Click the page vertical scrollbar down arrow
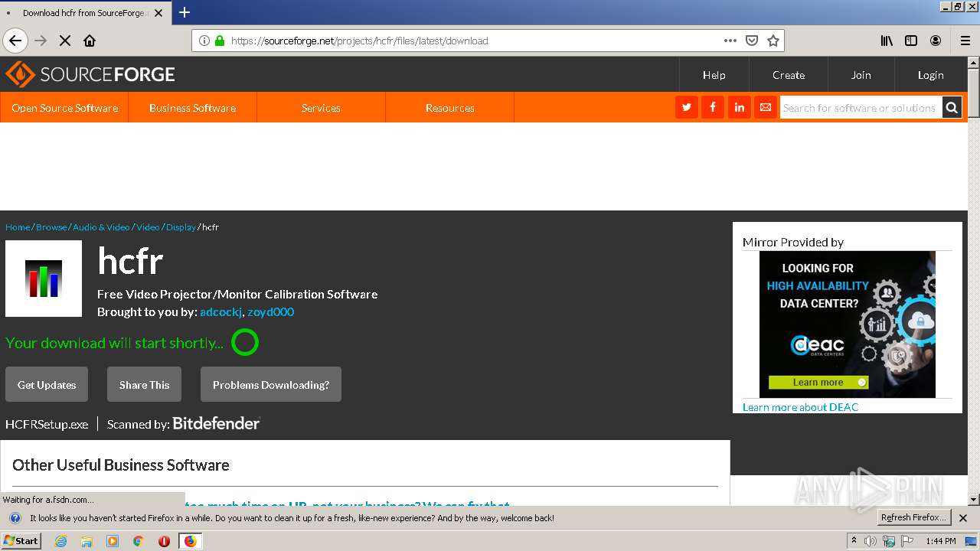The width and height of the screenshot is (980, 551). (x=973, y=499)
